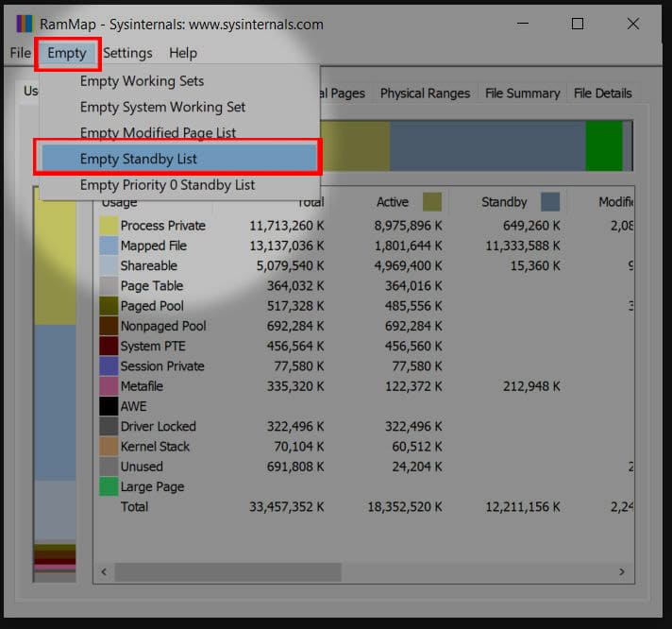Click the Unused color swatch
Image resolution: width=672 pixels, height=629 pixels.
click(109, 467)
